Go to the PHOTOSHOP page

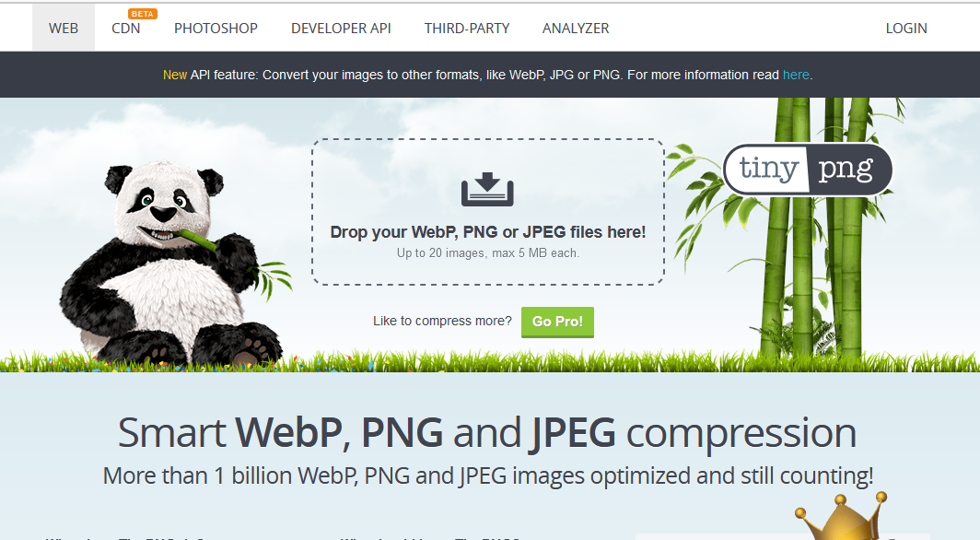(216, 29)
